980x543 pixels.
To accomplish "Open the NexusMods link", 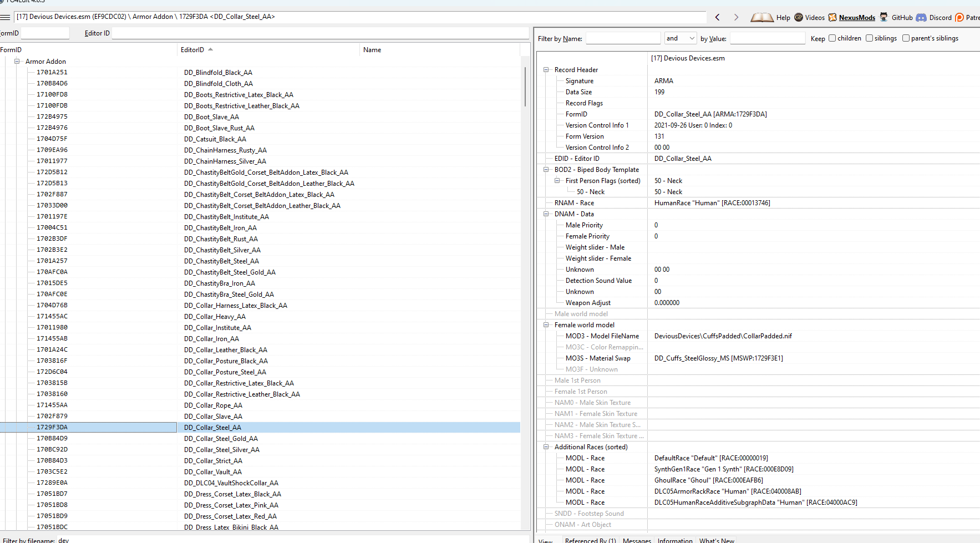I will click(857, 18).
